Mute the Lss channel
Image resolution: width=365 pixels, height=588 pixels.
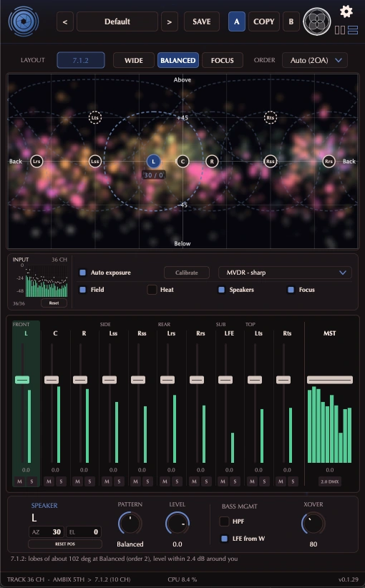pyautogui.click(x=107, y=481)
